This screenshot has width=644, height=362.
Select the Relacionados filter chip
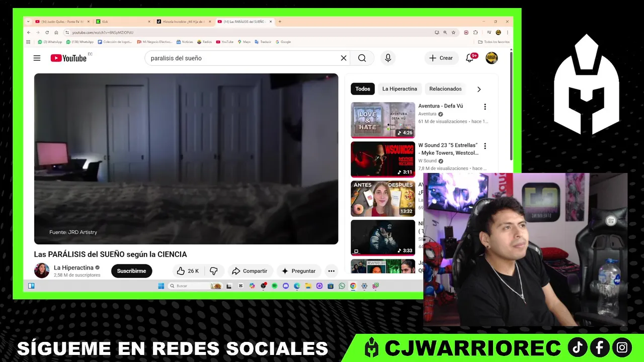click(x=445, y=89)
